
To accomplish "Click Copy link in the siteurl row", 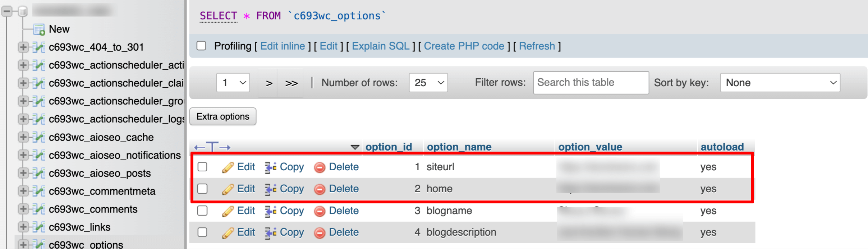I will click(x=291, y=167).
